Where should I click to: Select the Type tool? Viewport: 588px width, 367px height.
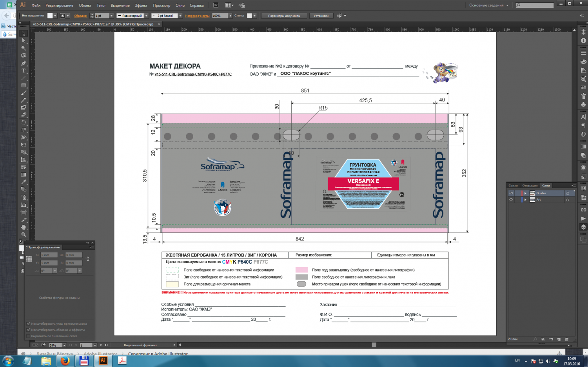(24, 71)
